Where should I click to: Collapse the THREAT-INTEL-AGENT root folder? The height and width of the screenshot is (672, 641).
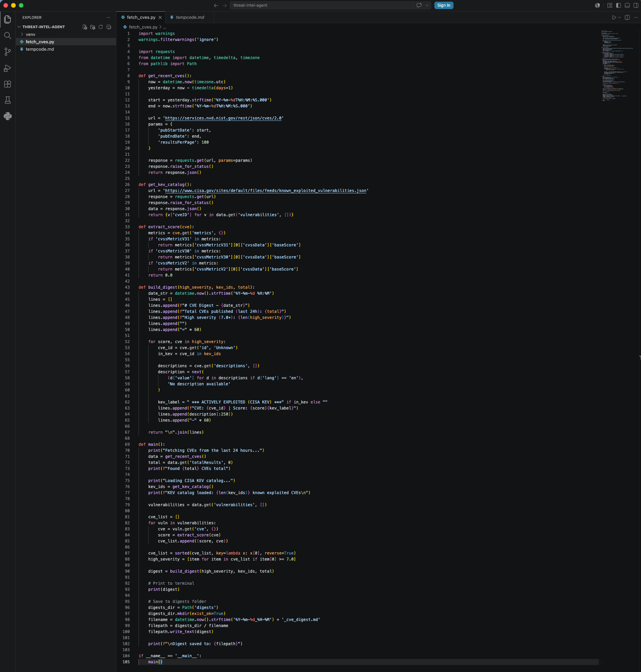pos(19,27)
